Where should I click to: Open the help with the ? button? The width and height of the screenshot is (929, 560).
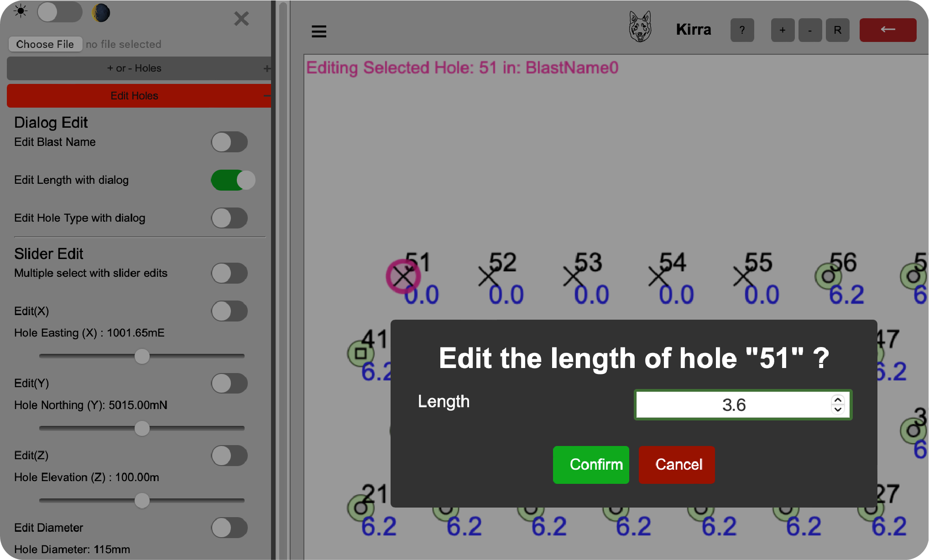point(742,30)
